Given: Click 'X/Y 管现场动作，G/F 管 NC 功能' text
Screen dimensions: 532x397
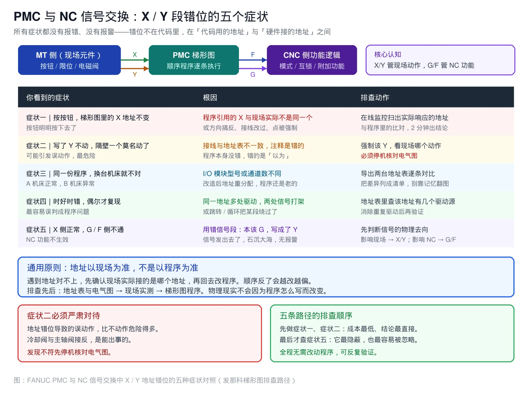Looking at the screenshot, I should click(x=424, y=65).
